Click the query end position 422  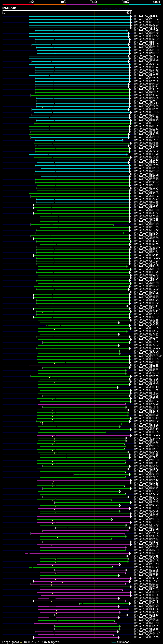coord(129,13)
